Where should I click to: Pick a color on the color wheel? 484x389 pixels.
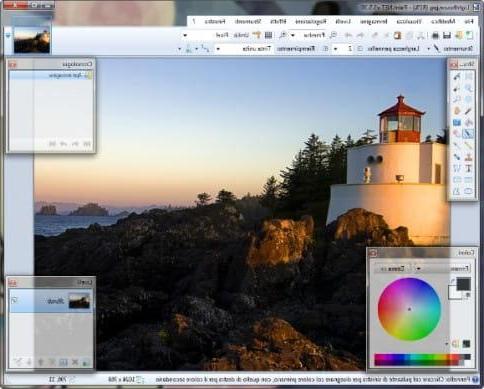[x=409, y=309]
